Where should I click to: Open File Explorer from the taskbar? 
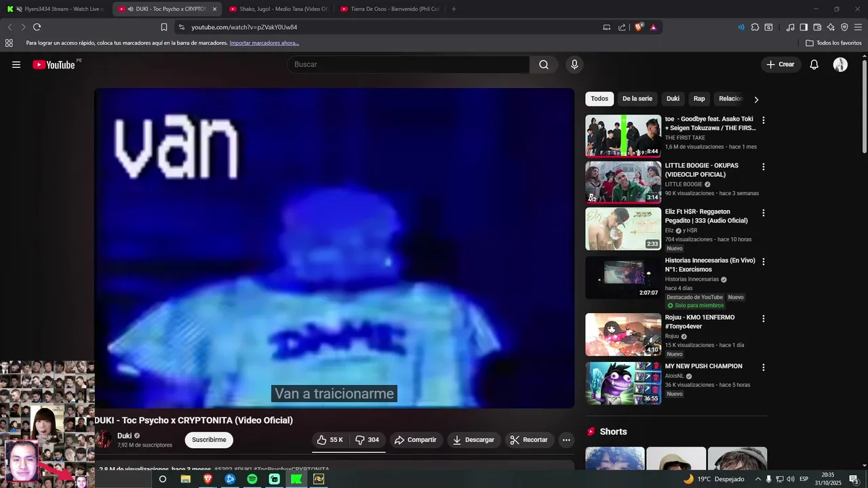[185, 479]
